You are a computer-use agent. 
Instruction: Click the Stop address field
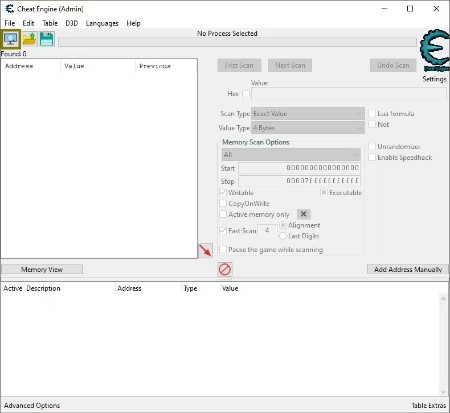[299, 181]
